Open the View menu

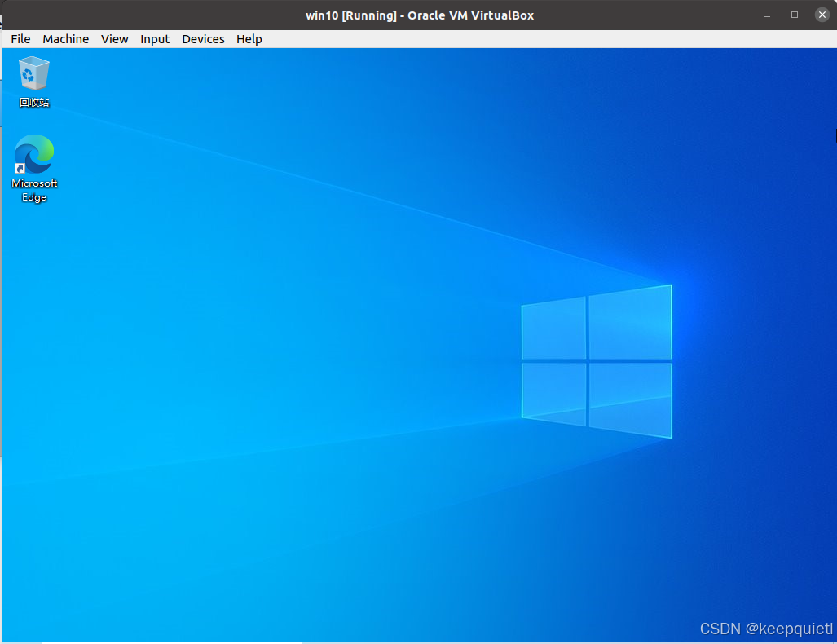[115, 39]
